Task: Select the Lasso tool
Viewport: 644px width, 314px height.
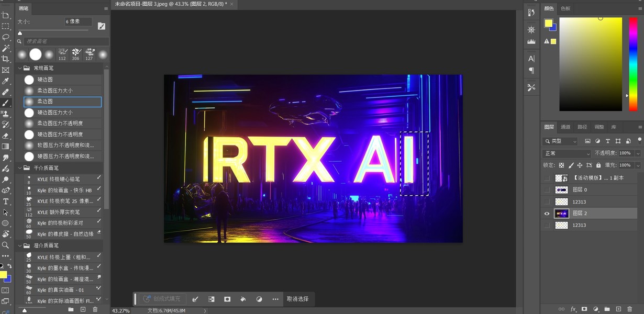Action: coord(5,37)
